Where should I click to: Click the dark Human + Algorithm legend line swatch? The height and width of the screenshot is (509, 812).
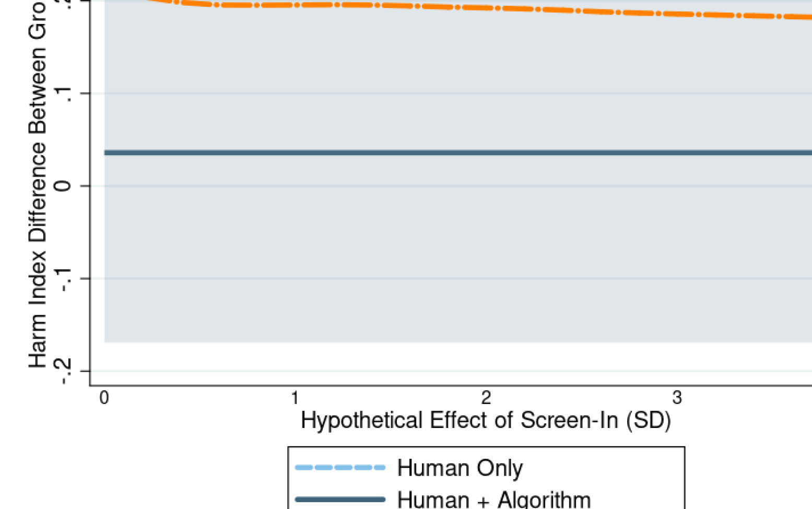340,500
